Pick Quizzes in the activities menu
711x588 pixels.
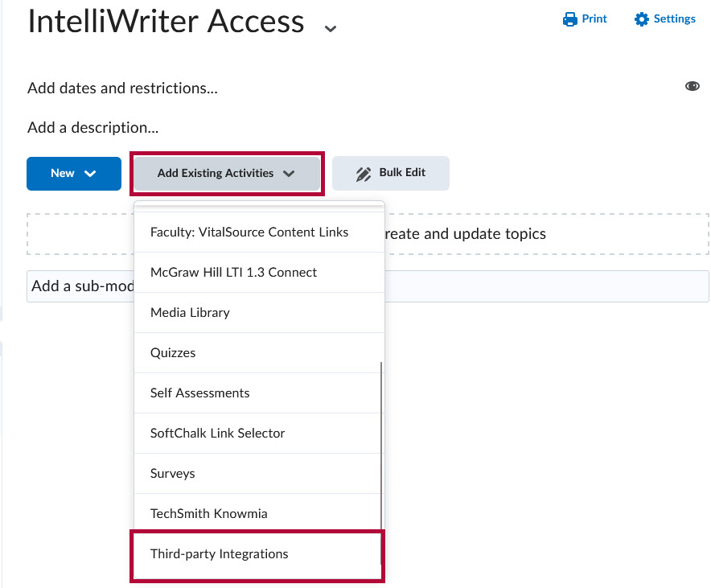pos(173,352)
